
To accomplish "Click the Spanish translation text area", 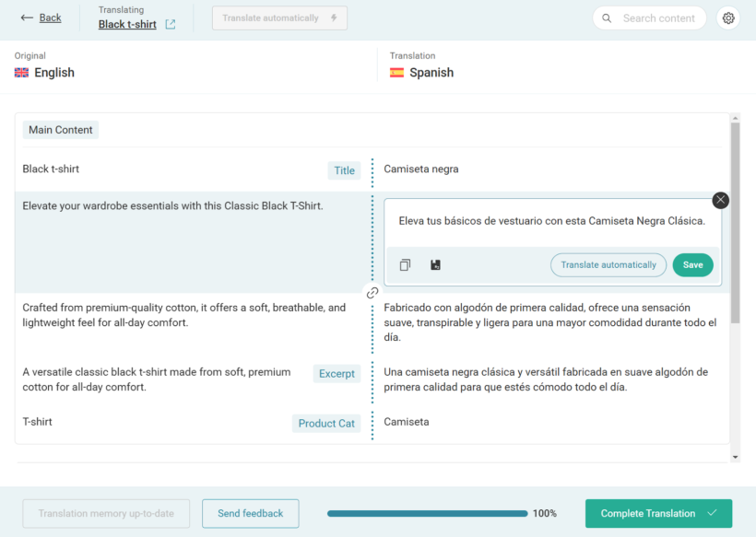I will (552, 221).
